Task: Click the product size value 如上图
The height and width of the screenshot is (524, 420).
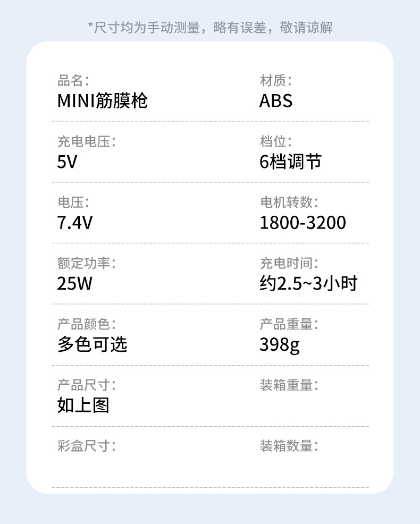Action: coord(83,405)
